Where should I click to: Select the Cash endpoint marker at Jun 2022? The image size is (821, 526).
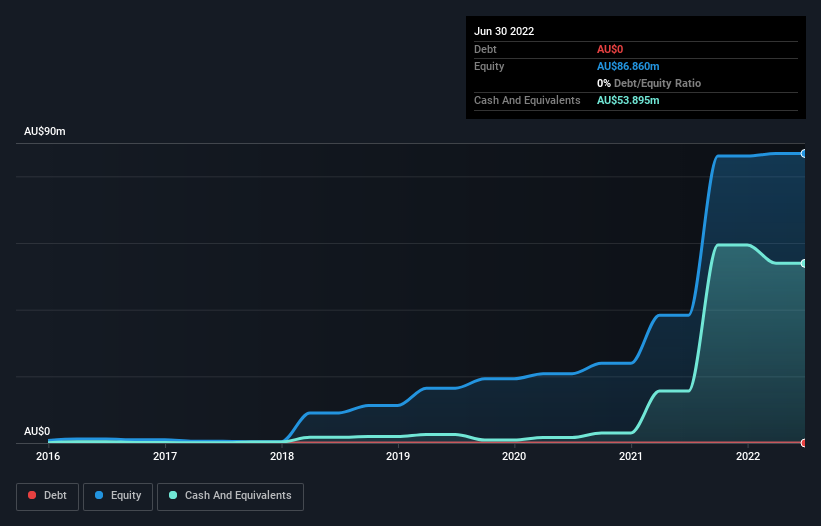click(804, 263)
